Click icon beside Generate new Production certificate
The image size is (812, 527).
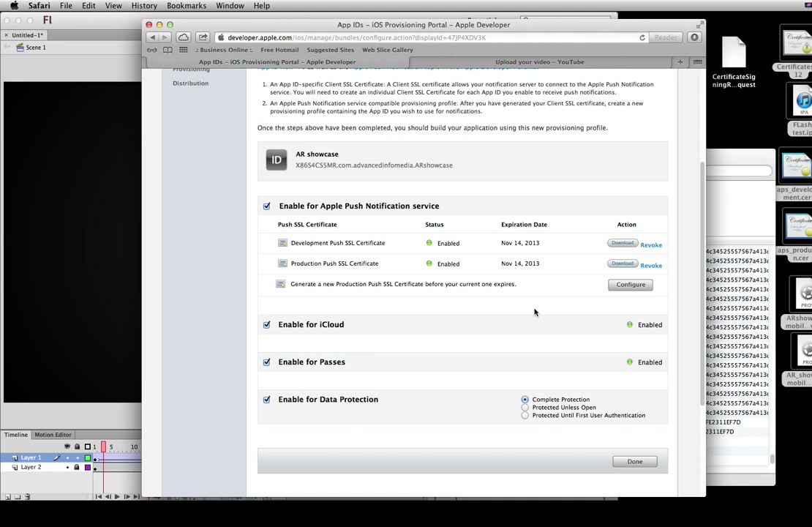click(281, 284)
